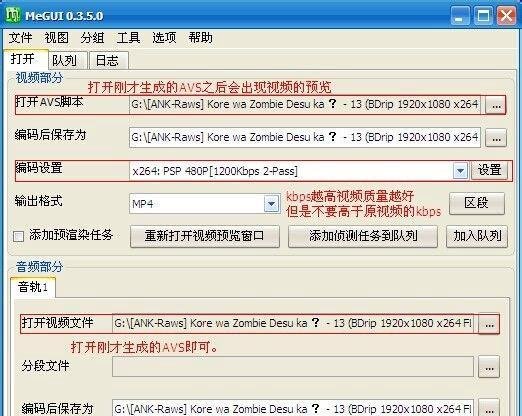Click the 打开AVS脚本 path field
The width and height of the screenshot is (522, 416).
point(305,105)
